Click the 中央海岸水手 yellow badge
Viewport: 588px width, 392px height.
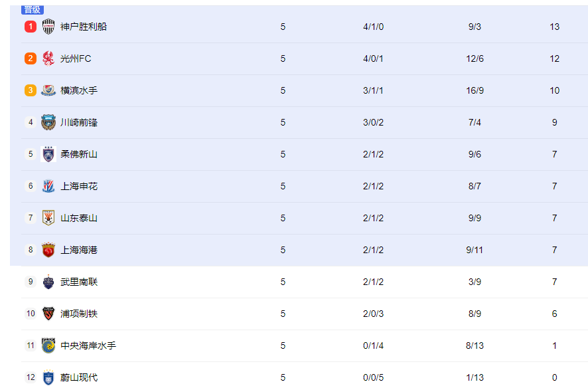point(48,345)
